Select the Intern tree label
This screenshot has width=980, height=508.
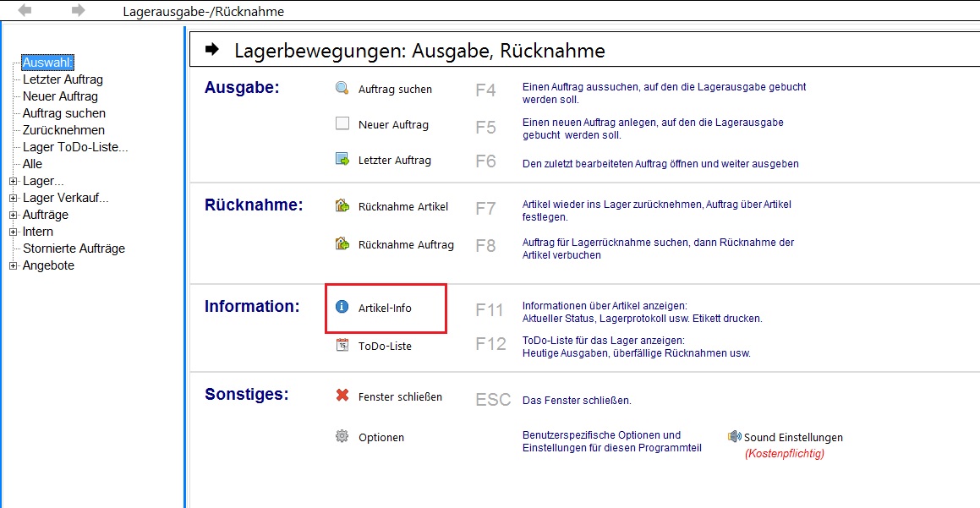(37, 232)
